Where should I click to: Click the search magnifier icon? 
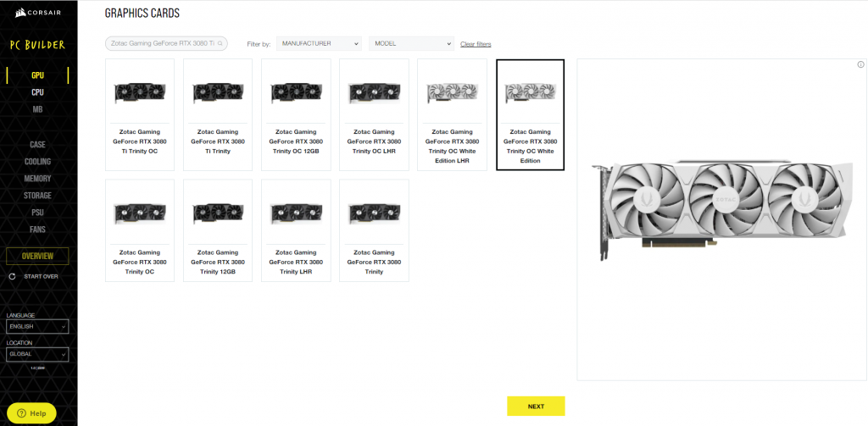(x=221, y=43)
